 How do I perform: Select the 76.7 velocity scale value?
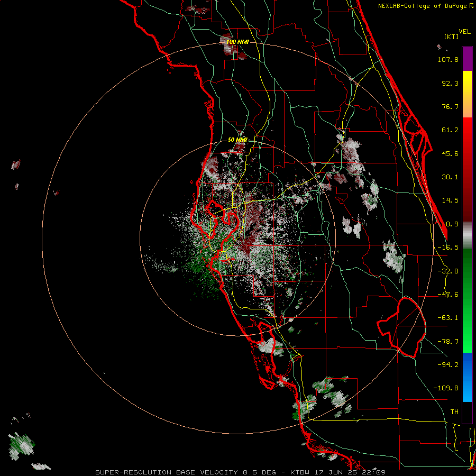click(x=450, y=106)
